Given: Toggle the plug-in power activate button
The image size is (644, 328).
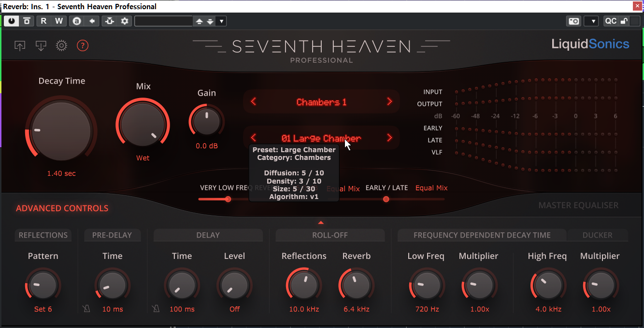Looking at the screenshot, I should [12, 21].
